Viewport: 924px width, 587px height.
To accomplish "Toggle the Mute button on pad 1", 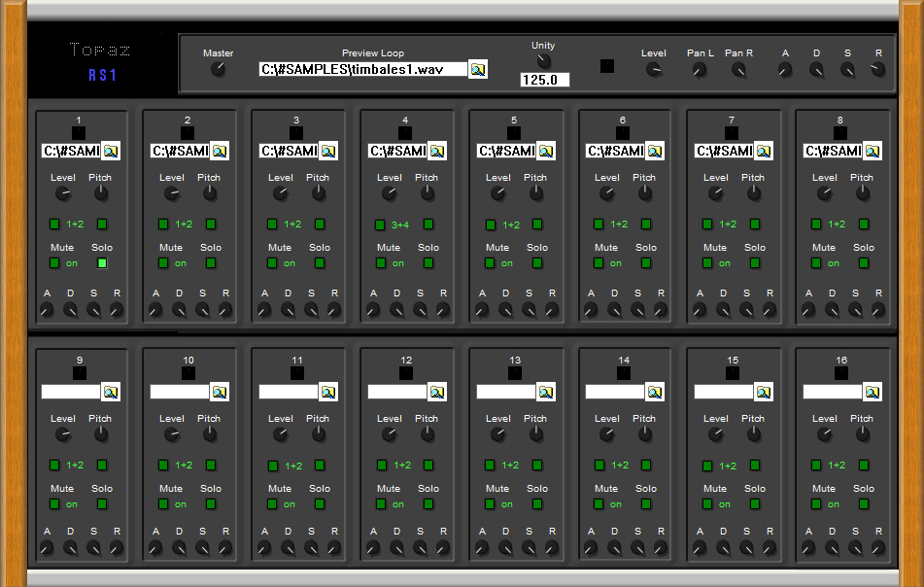I will click(x=54, y=262).
